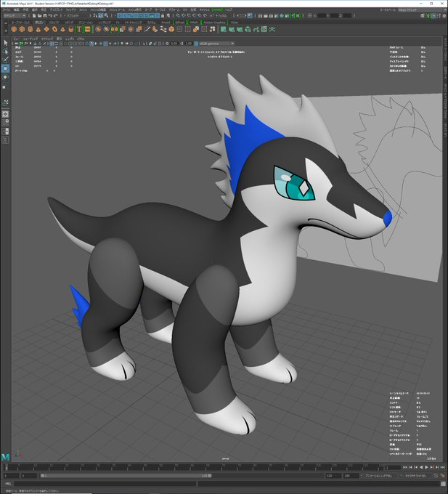
Task: Choose the Paint Selection tool in toolbox
Action: tap(5, 60)
